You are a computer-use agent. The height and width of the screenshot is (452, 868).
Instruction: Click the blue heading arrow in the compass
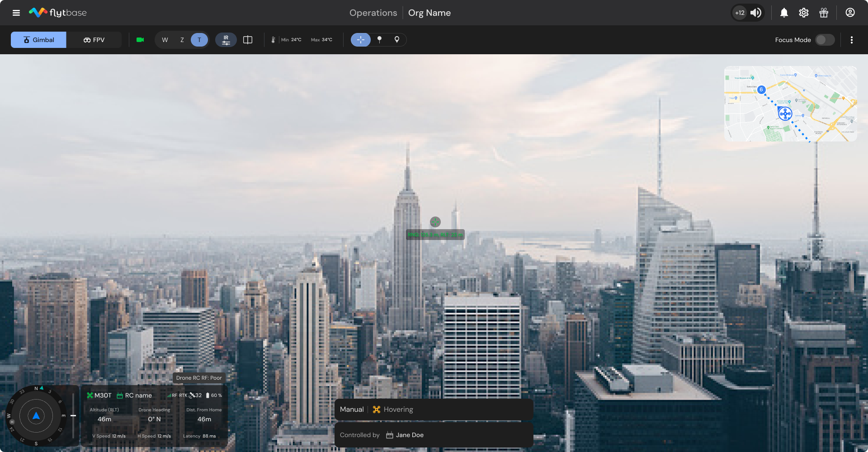tap(36, 416)
